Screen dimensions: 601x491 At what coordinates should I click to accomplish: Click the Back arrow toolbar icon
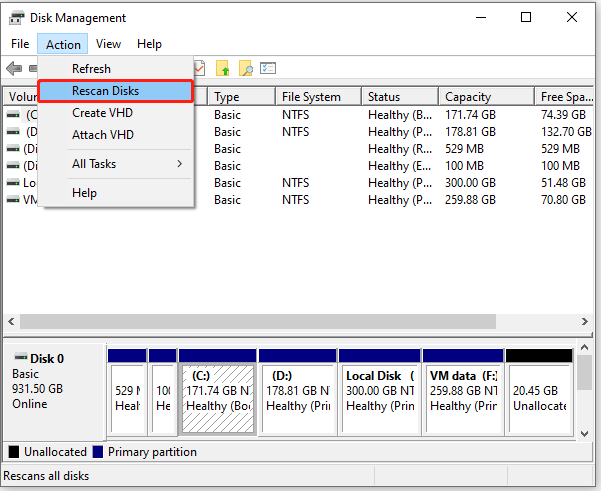pyautogui.click(x=14, y=68)
